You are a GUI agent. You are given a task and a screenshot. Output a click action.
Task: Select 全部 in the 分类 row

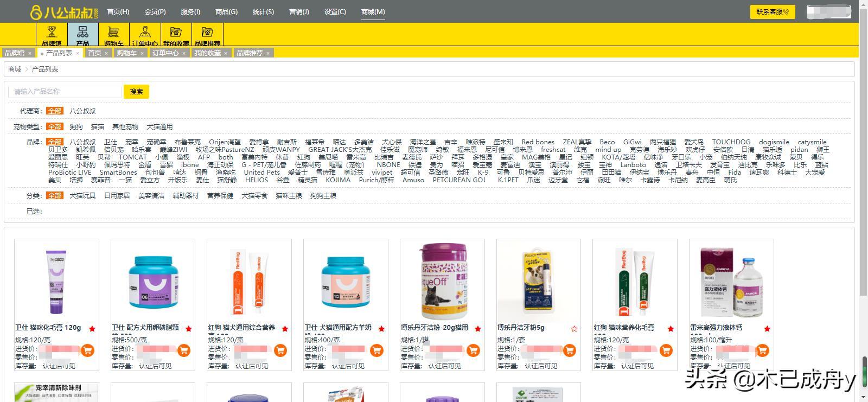pos(54,195)
